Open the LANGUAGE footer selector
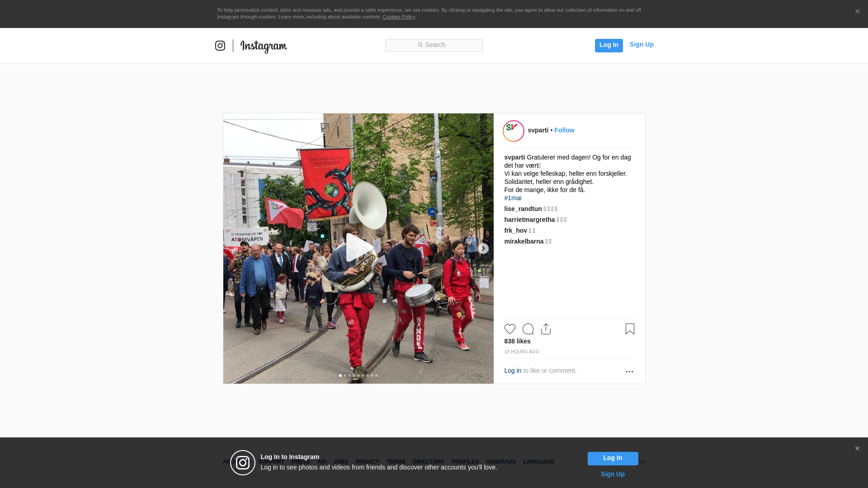The height and width of the screenshot is (488, 868). click(538, 462)
